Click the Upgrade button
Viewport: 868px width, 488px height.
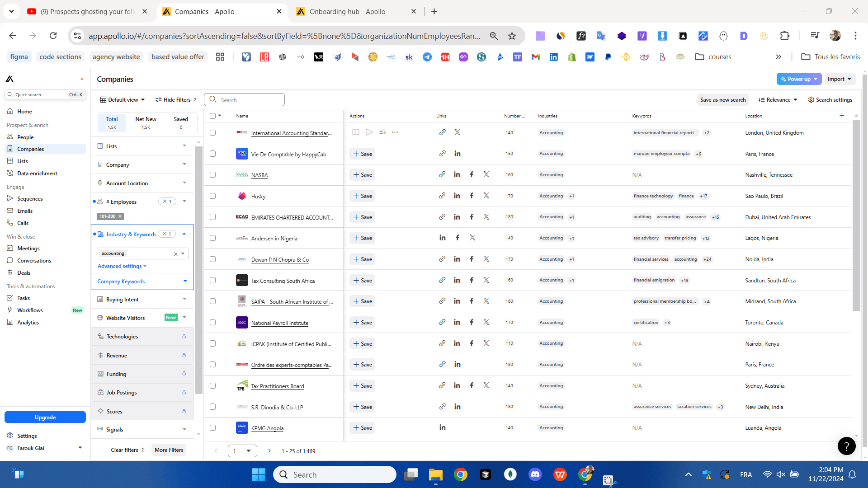[x=45, y=417]
